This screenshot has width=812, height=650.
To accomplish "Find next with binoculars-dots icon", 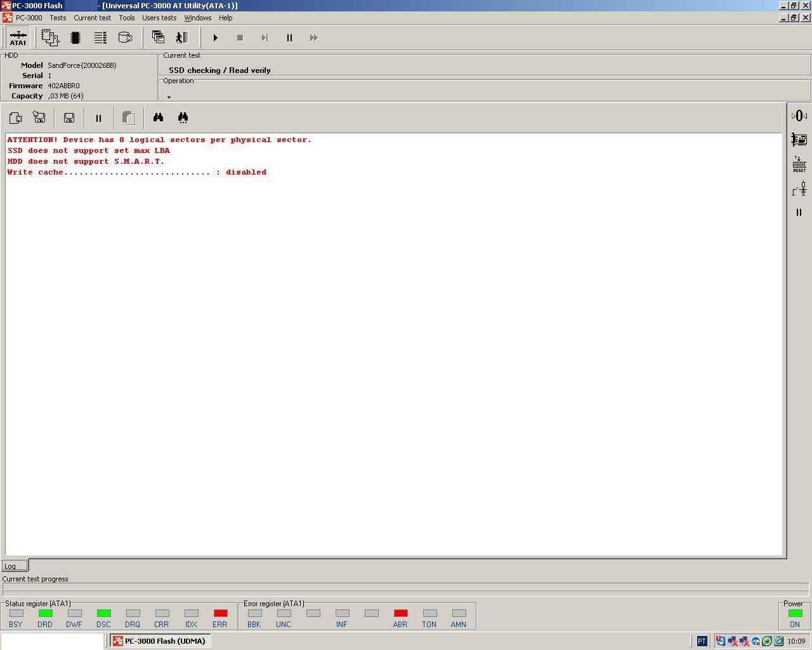I will [x=183, y=118].
